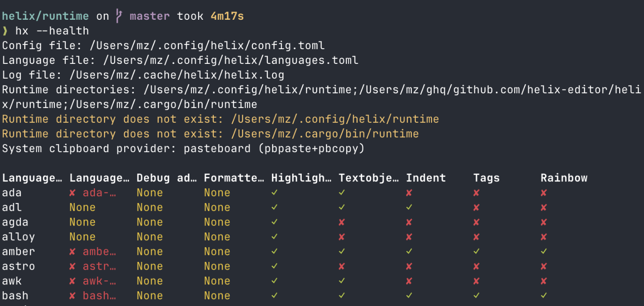Click the Indent column header
The image size is (644, 306).
click(426, 178)
